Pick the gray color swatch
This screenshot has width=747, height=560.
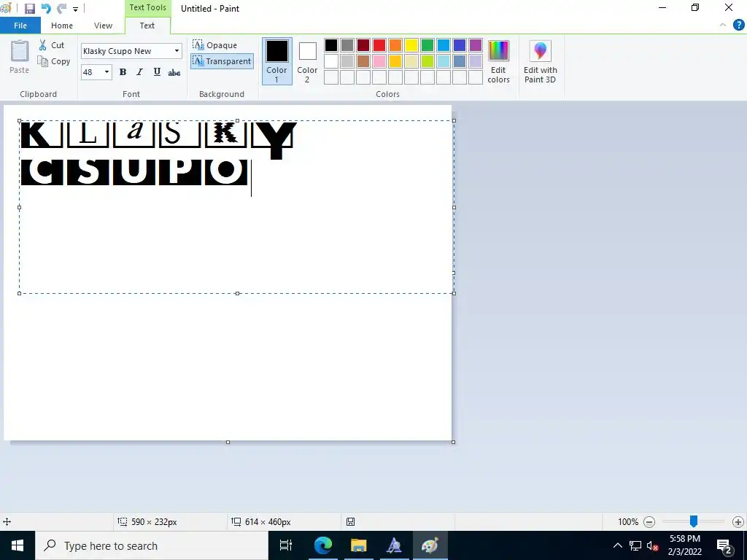(x=347, y=45)
